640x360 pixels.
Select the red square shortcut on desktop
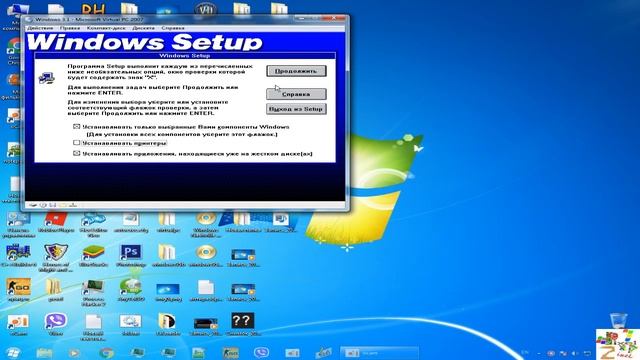(x=56, y=222)
